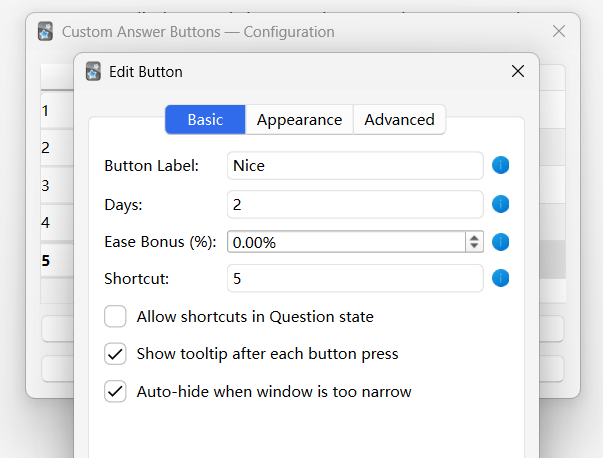Close the Configuration window behind
This screenshot has height=458, width=603.
click(x=558, y=31)
